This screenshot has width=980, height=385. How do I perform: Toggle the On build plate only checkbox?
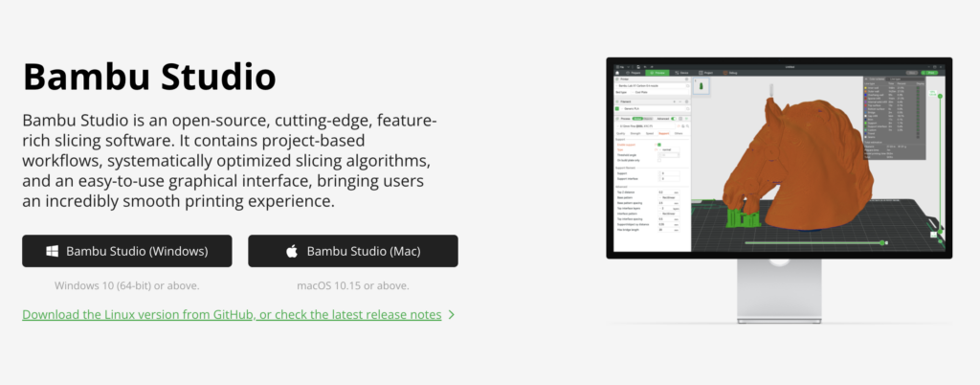pyautogui.click(x=658, y=158)
